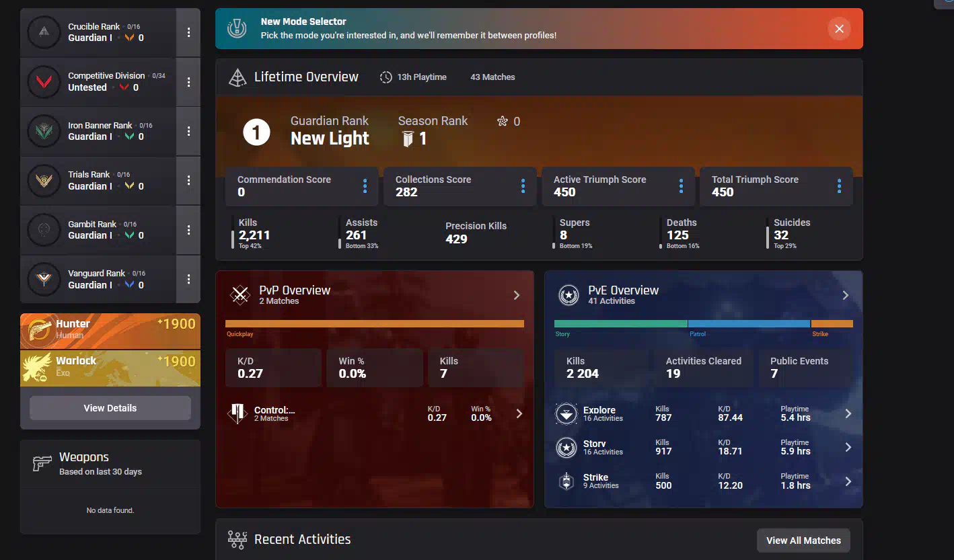Expand the Control matches row chevron

coord(519,413)
